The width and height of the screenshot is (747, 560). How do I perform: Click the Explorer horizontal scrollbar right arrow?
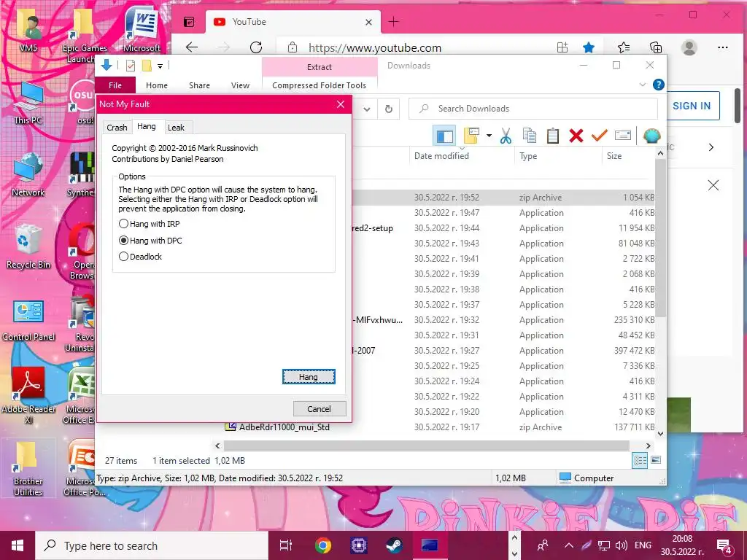[648, 446]
